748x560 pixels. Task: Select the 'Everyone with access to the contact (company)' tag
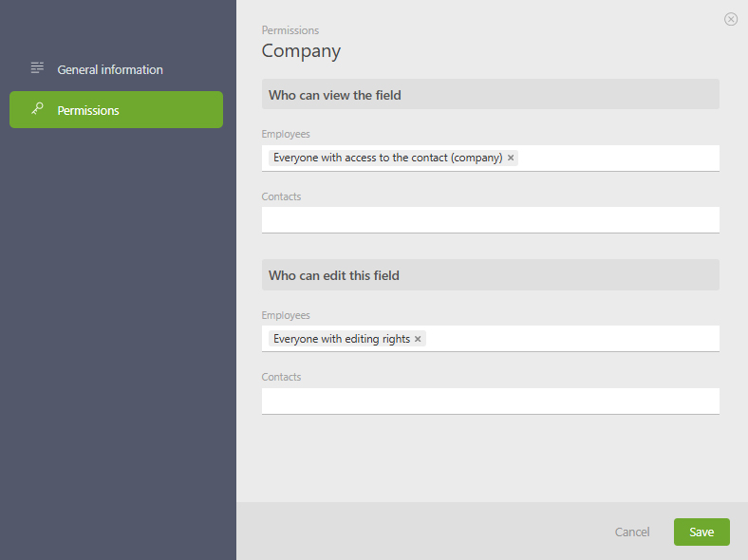[387, 158]
